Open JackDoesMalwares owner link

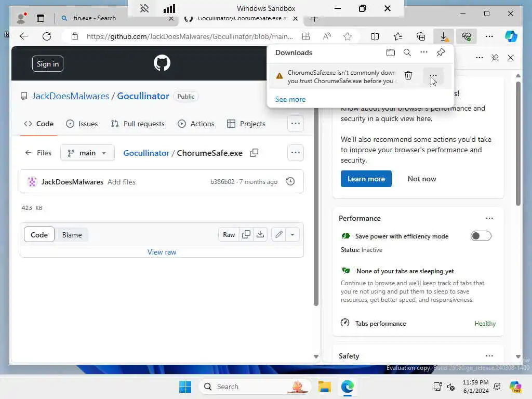coord(71,96)
